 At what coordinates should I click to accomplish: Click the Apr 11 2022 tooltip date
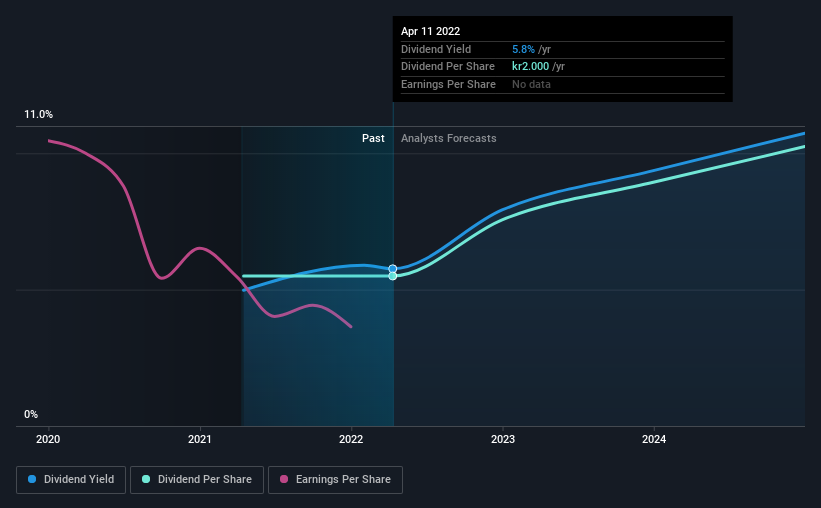tap(430, 31)
